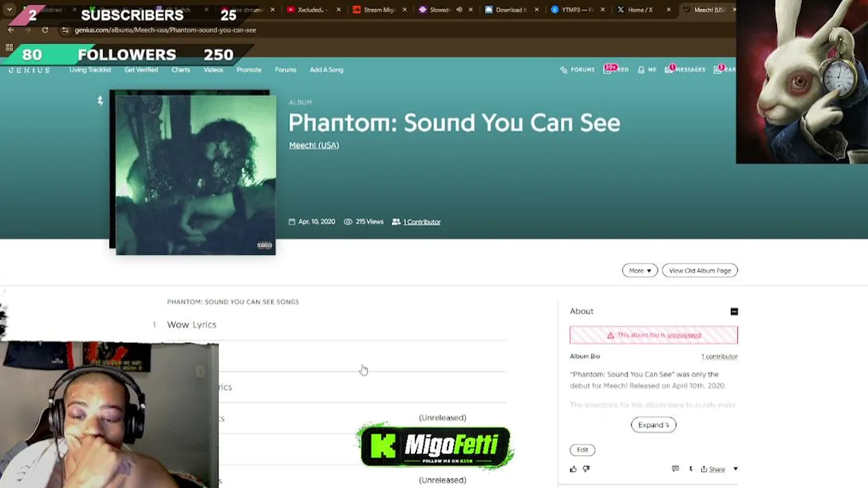This screenshot has height=488, width=868.
Task: Open the More dropdown
Action: click(x=639, y=270)
